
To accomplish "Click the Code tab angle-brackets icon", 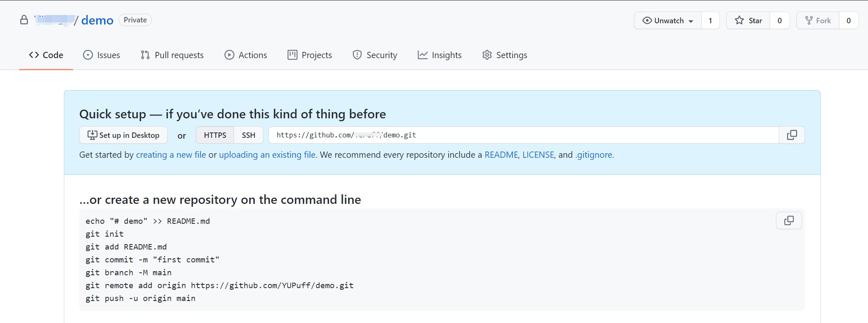I will [34, 55].
